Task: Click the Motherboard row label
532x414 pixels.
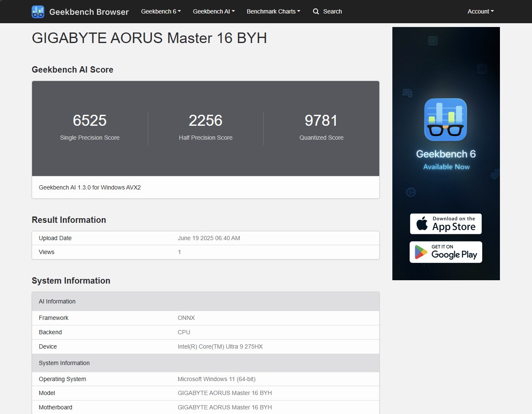Action: [x=55, y=407]
